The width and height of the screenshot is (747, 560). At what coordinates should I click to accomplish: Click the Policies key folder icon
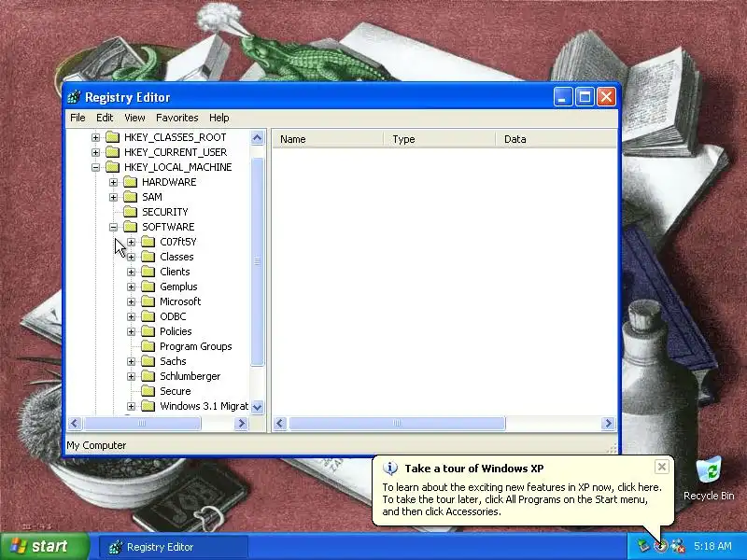tap(148, 331)
